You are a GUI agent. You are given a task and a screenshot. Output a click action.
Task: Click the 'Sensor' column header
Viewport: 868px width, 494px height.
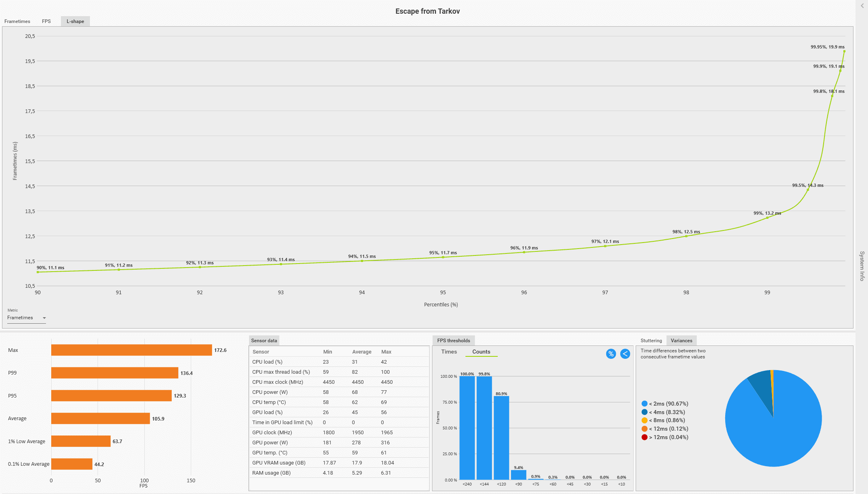261,352
